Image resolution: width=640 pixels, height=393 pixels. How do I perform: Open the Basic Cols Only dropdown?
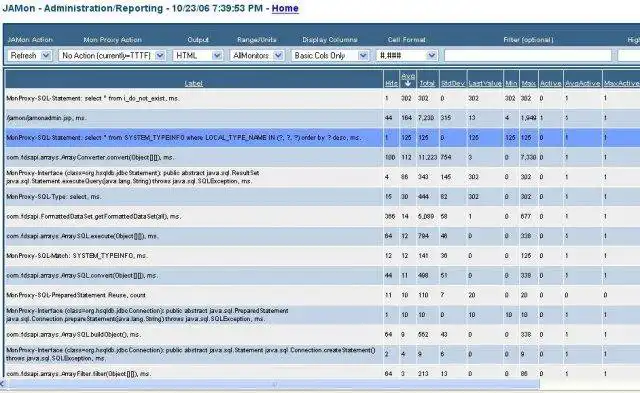(x=330, y=56)
